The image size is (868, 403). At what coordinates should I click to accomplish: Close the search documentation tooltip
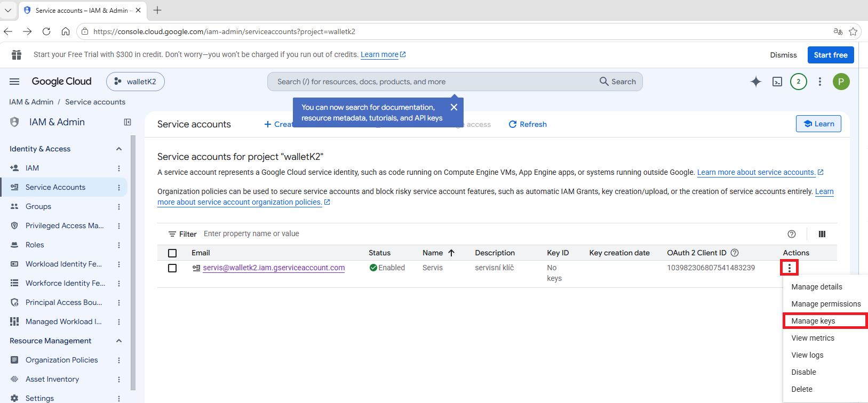pos(454,107)
